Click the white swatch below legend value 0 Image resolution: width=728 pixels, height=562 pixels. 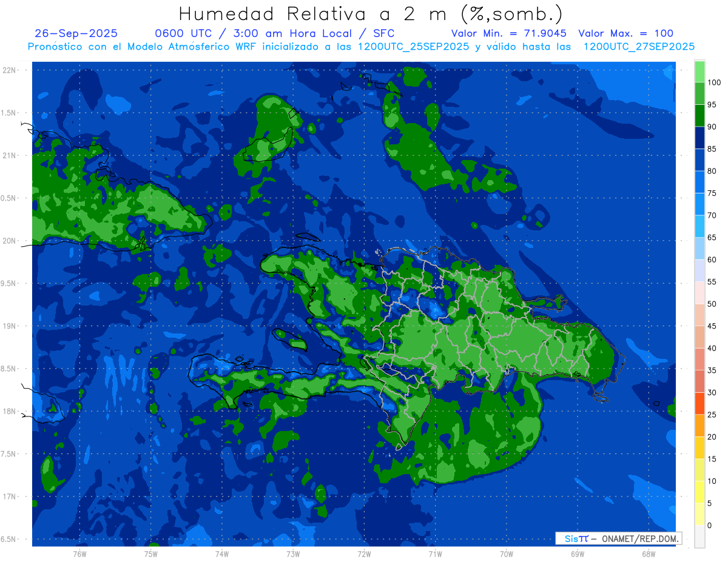click(x=699, y=537)
